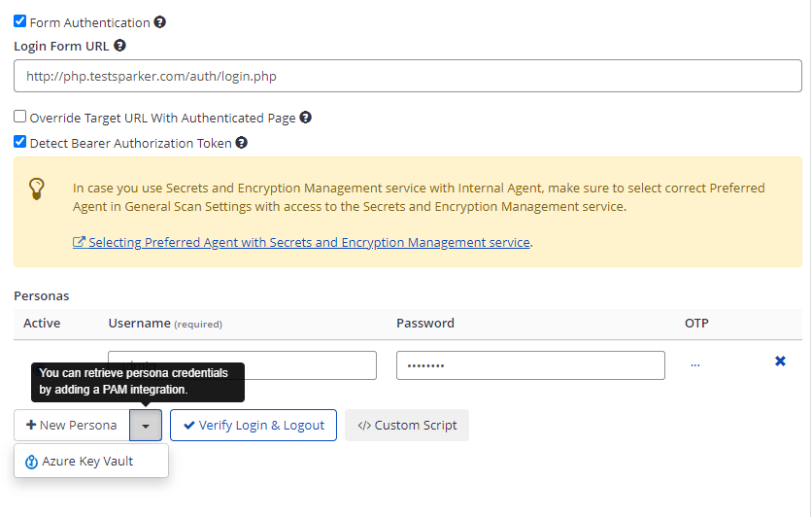Focus the persona Password field
Screen dimensions: 812x517
[x=530, y=365]
